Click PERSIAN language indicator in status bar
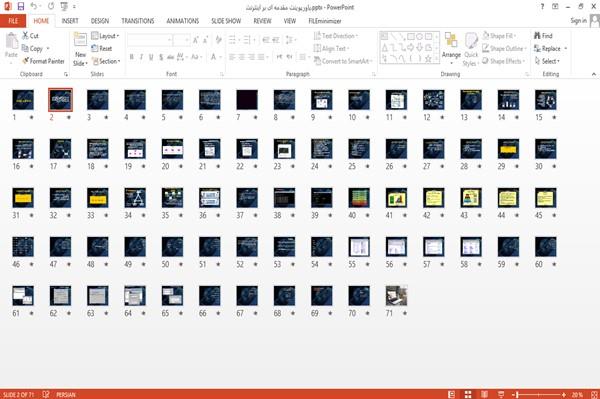600x399 pixels. click(x=66, y=394)
